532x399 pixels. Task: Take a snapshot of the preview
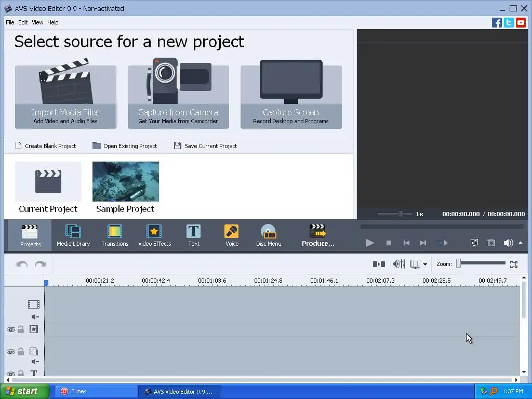pos(490,243)
